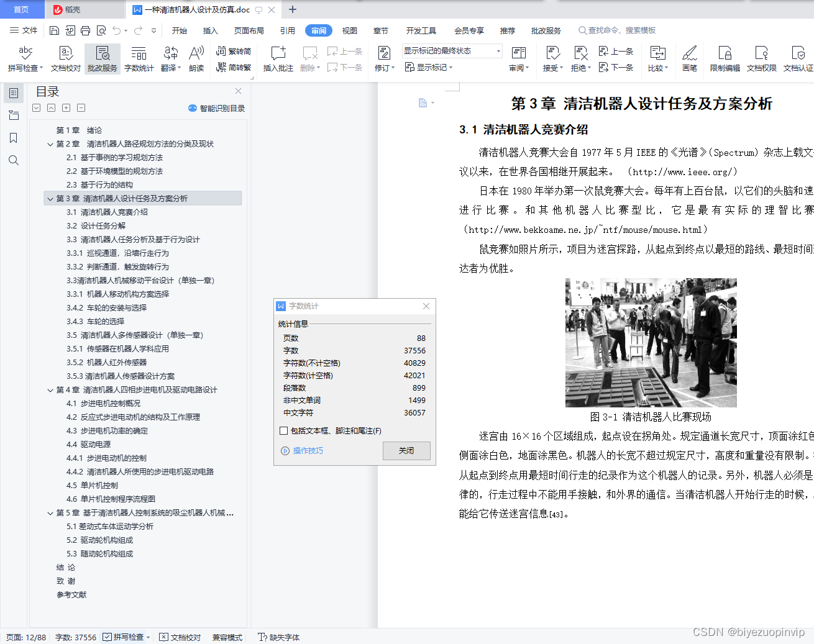Open the 翻译 translate tool

170,59
